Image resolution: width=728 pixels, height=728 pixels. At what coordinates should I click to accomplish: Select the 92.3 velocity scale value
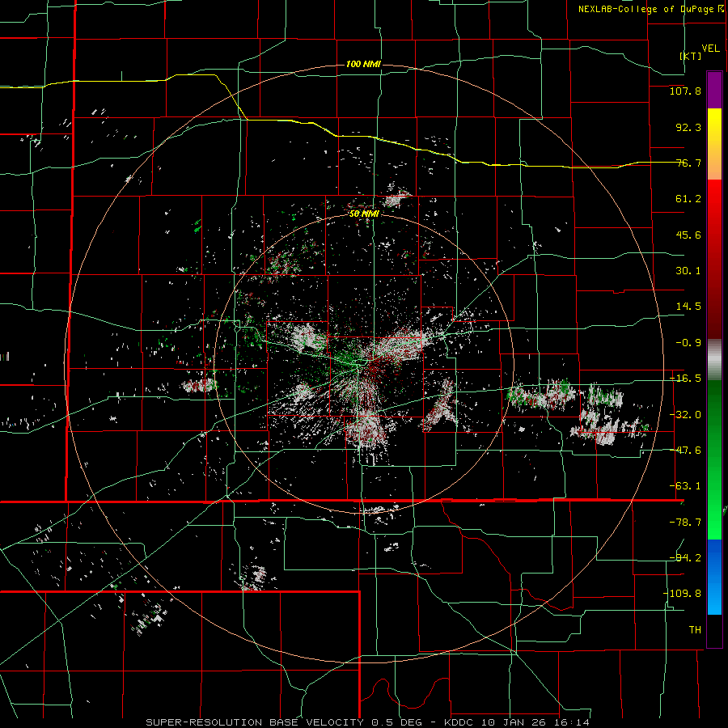[x=688, y=127]
